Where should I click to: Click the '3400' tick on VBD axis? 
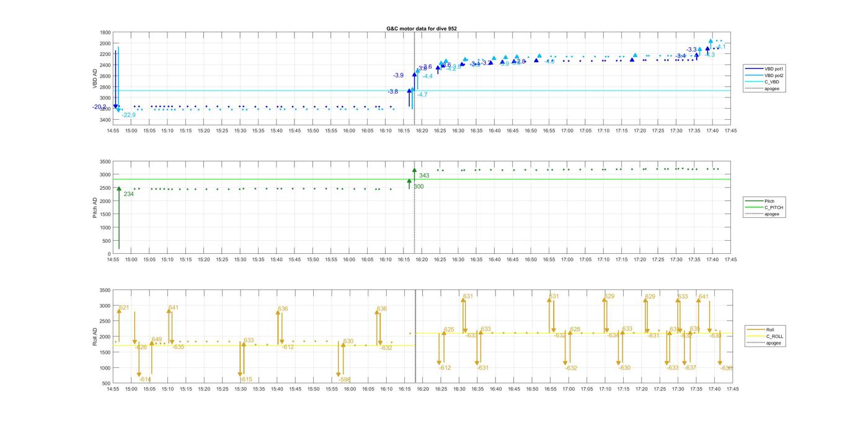tap(105, 119)
